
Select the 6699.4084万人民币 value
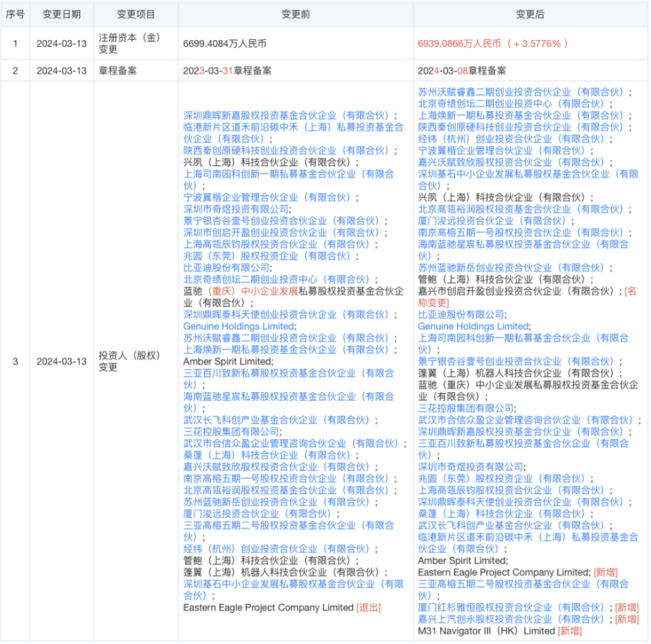pos(224,44)
